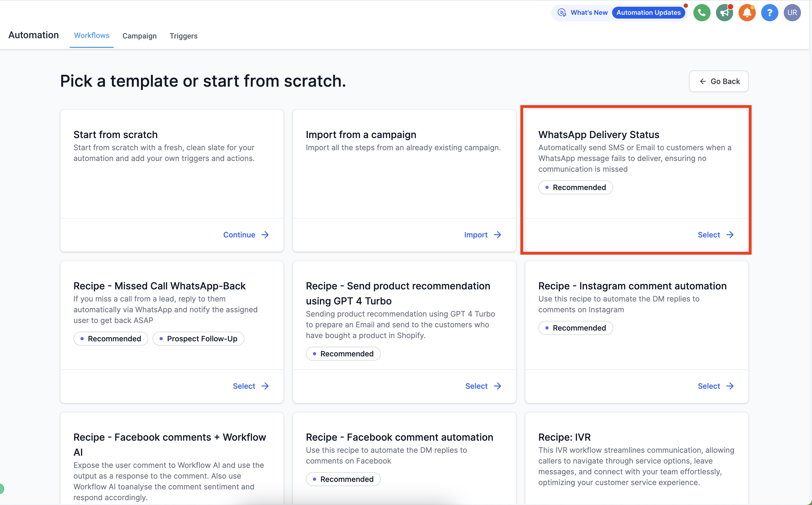The image size is (812, 505).
Task: Click the arrow beside Import
Action: pos(498,235)
